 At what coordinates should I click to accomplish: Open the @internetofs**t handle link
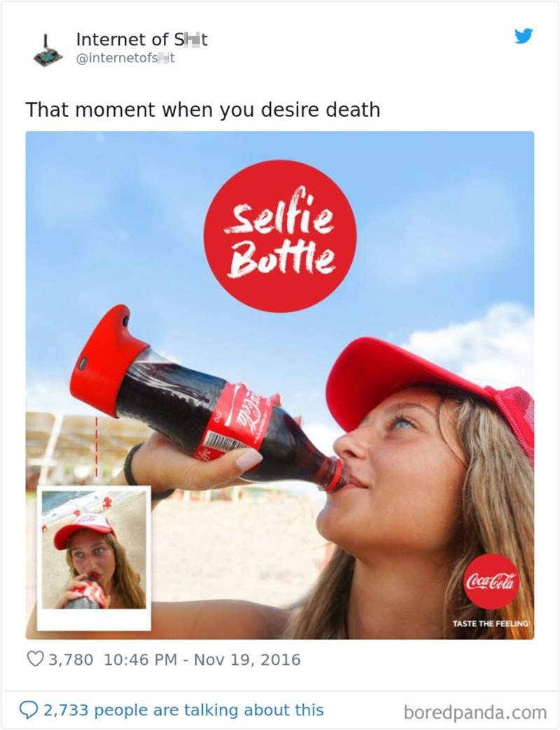125,58
